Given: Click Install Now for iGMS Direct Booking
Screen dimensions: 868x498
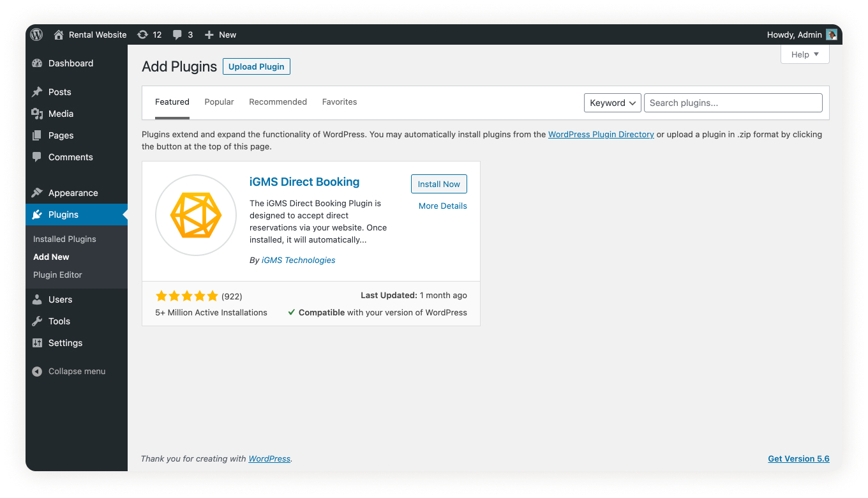Looking at the screenshot, I should [x=439, y=184].
